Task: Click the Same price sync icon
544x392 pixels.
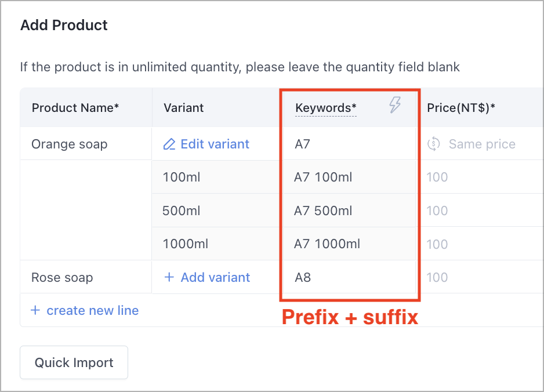Action: 433,144
